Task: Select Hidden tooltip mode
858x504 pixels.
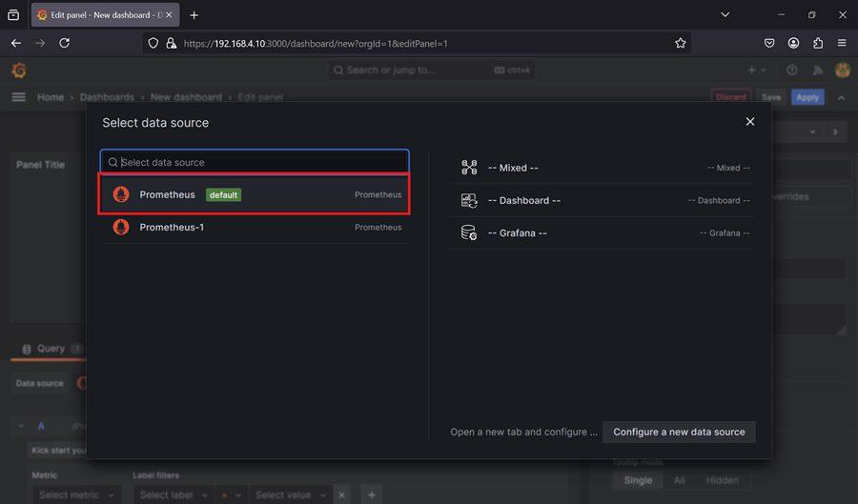Action: [722, 480]
